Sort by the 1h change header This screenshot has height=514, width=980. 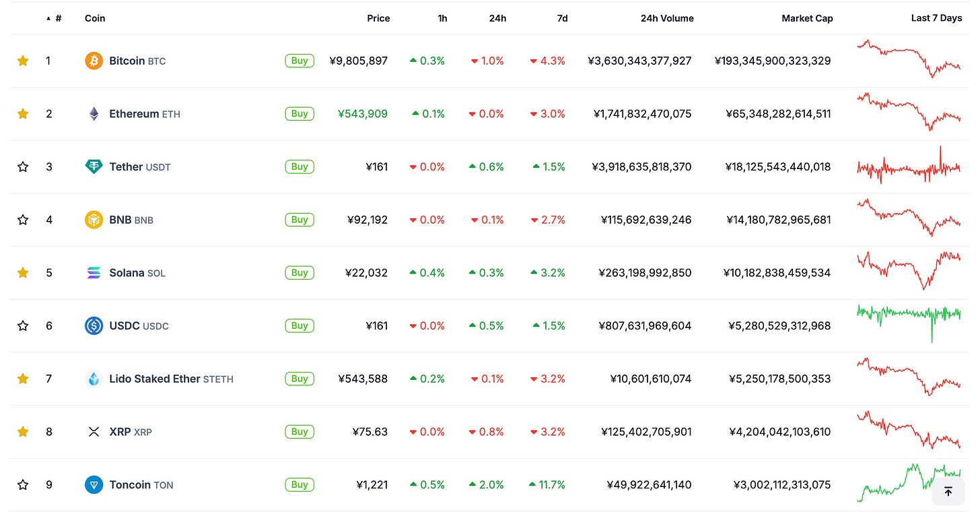coord(442,18)
